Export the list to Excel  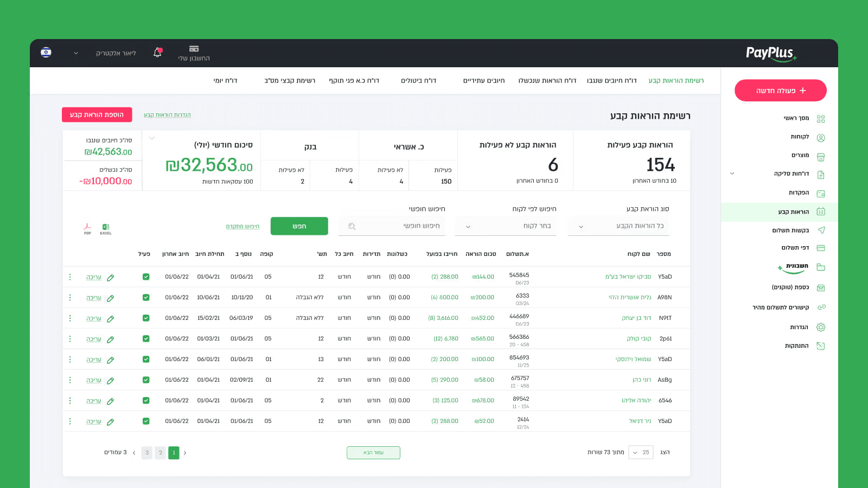click(106, 228)
